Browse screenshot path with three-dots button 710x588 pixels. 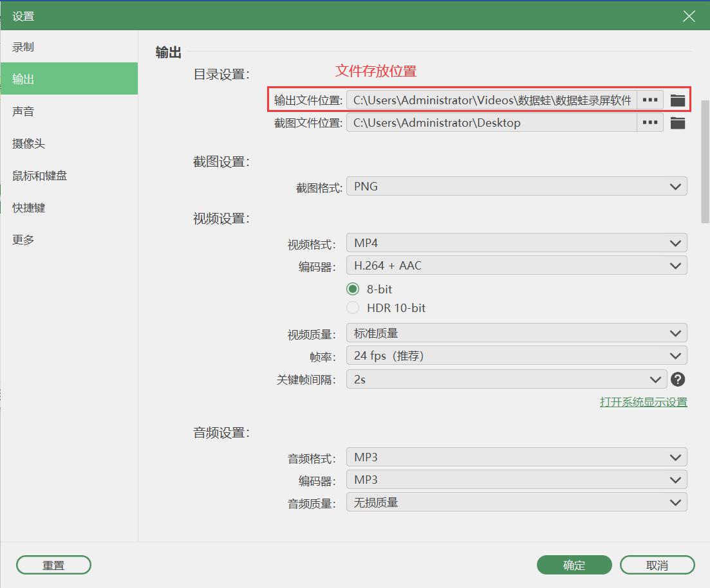point(649,123)
